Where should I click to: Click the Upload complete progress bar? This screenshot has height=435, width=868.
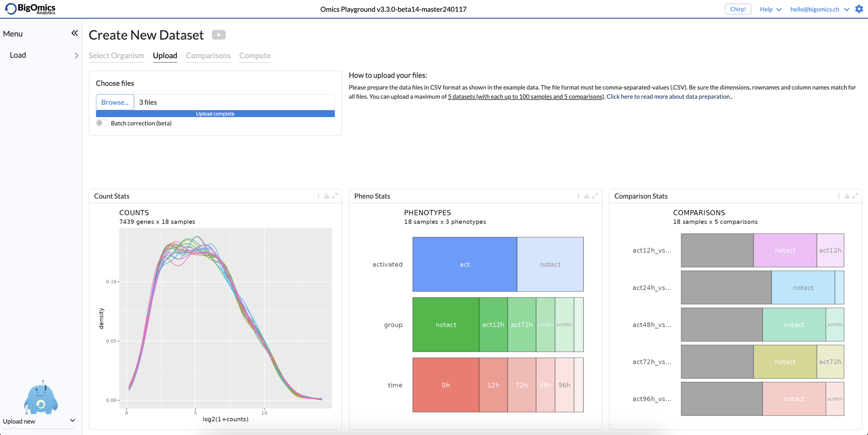point(215,114)
